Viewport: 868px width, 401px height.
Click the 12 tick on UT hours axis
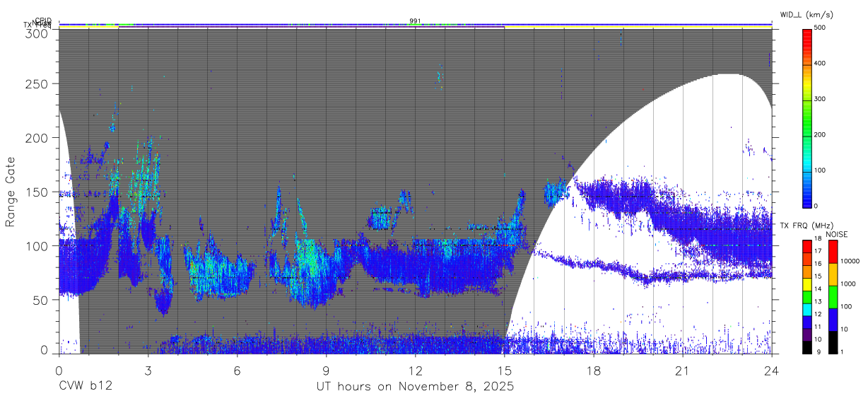(x=416, y=371)
